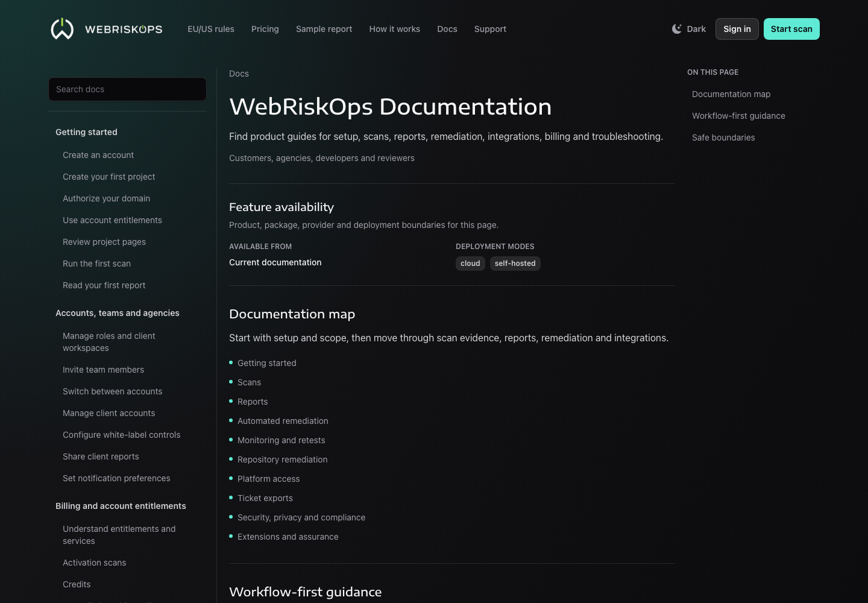Open Read your first report
This screenshot has height=603, width=868.
click(x=104, y=285)
